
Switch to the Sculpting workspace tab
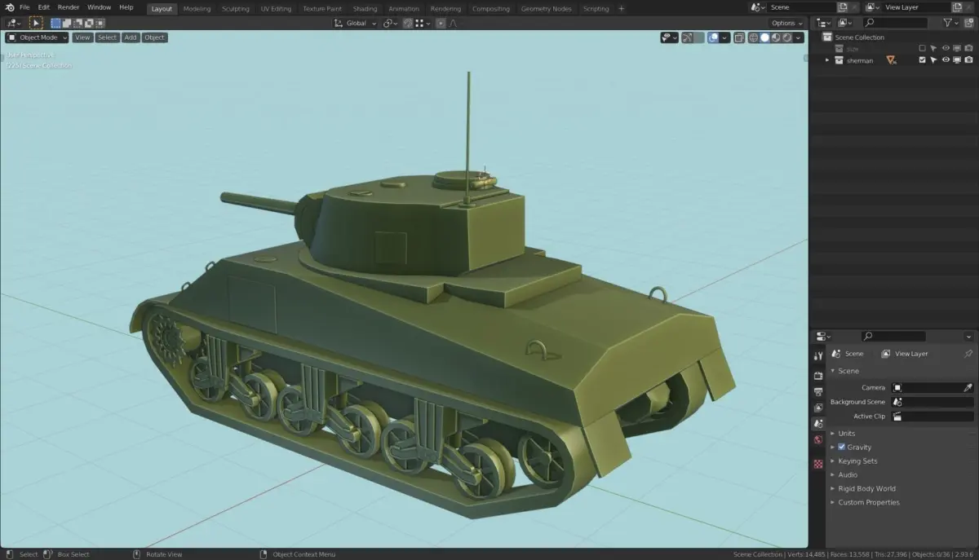click(x=236, y=9)
